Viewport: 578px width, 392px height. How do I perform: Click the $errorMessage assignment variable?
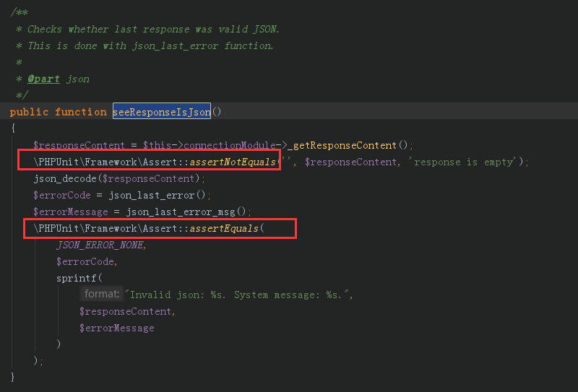71,212
